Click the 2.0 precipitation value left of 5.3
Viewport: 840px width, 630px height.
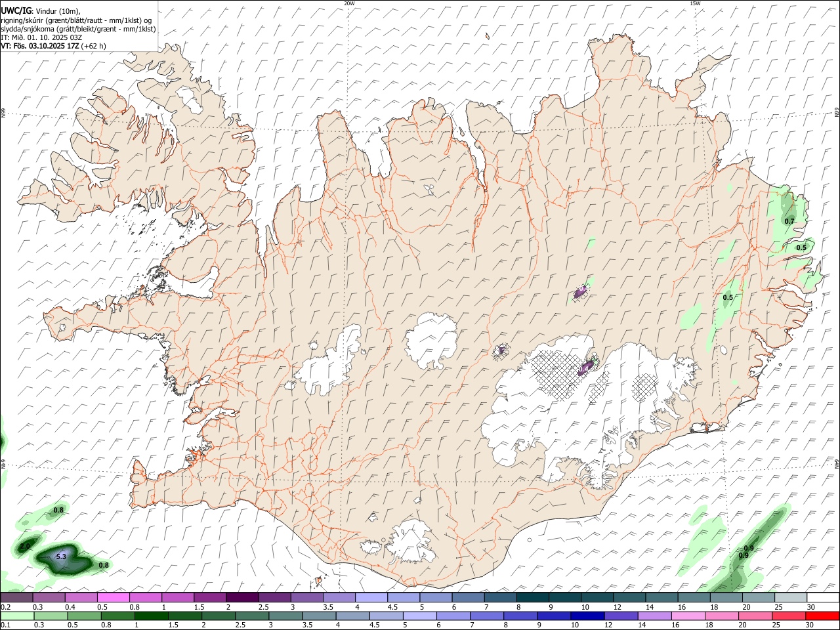(25, 546)
